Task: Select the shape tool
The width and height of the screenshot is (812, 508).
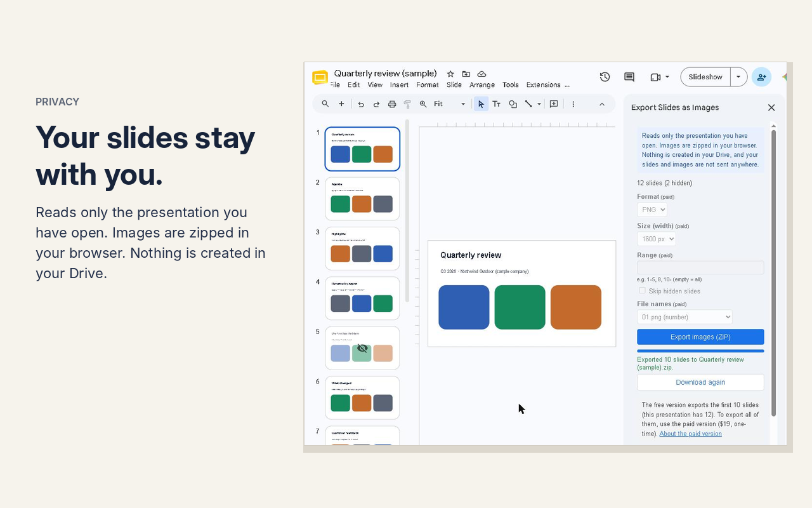Action: 513,104
